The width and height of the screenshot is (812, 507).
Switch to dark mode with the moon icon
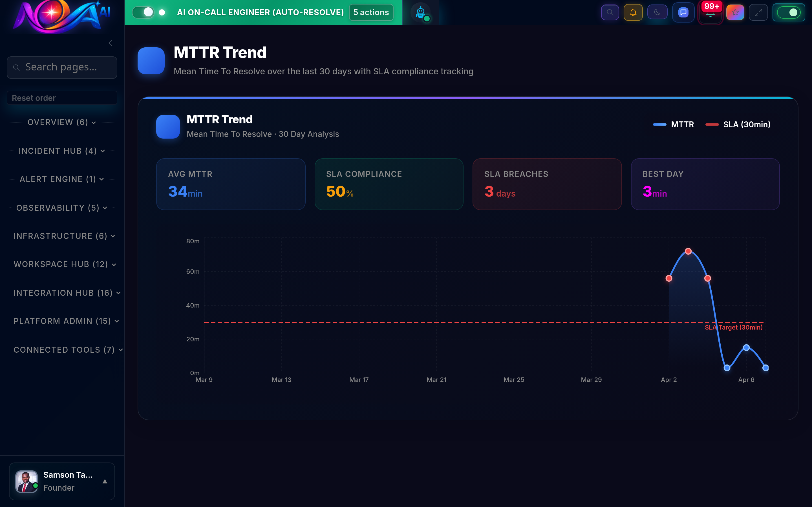point(657,12)
